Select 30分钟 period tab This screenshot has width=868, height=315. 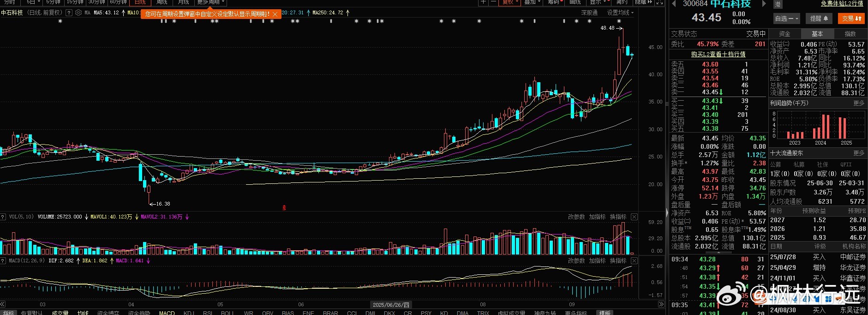pyautogui.click(x=97, y=2)
